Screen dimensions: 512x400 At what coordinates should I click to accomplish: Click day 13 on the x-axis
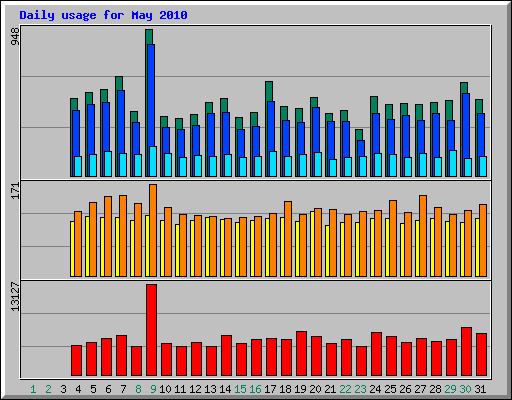210,389
